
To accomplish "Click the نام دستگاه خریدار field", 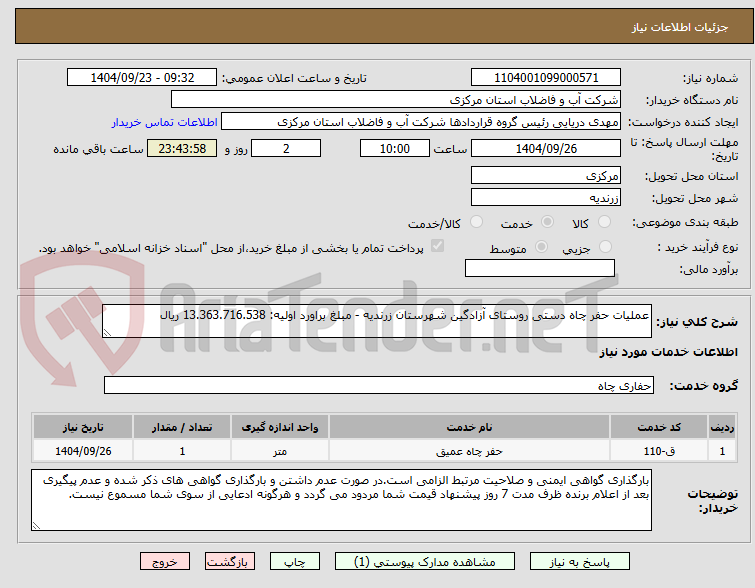I will (x=396, y=100).
